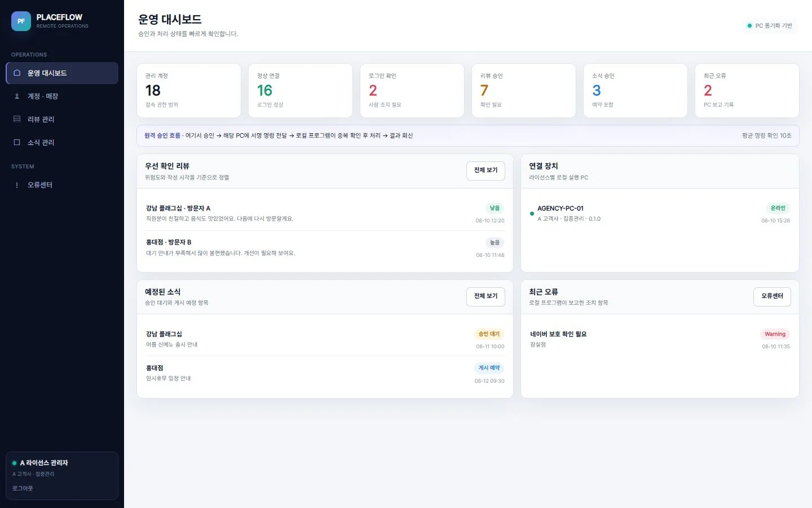Image resolution: width=812 pixels, height=508 pixels.
Task: Open the 관리 계정 18 card
Action: tap(189, 90)
